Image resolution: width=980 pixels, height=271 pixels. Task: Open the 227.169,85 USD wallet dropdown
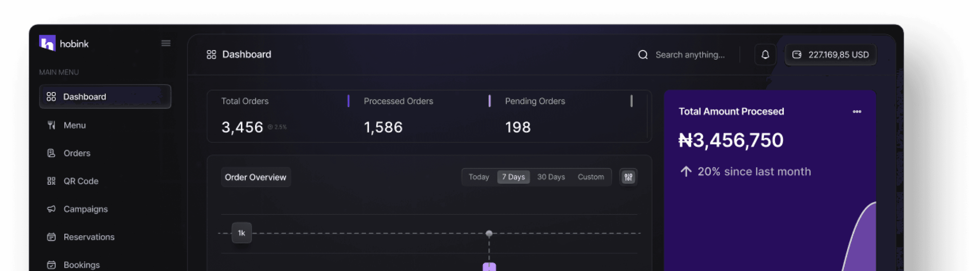[x=830, y=54]
